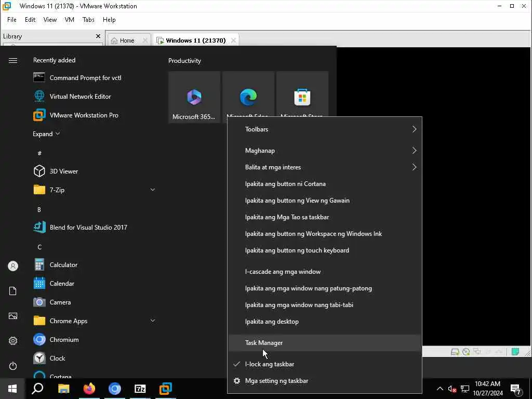Show hidden tray icons chevron
The height and width of the screenshot is (399, 532).
(440, 389)
